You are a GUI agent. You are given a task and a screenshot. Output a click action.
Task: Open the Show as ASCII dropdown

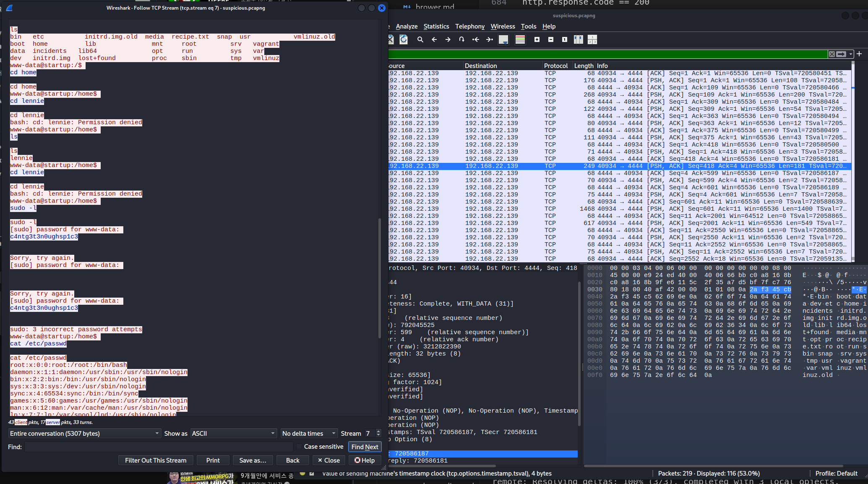233,433
